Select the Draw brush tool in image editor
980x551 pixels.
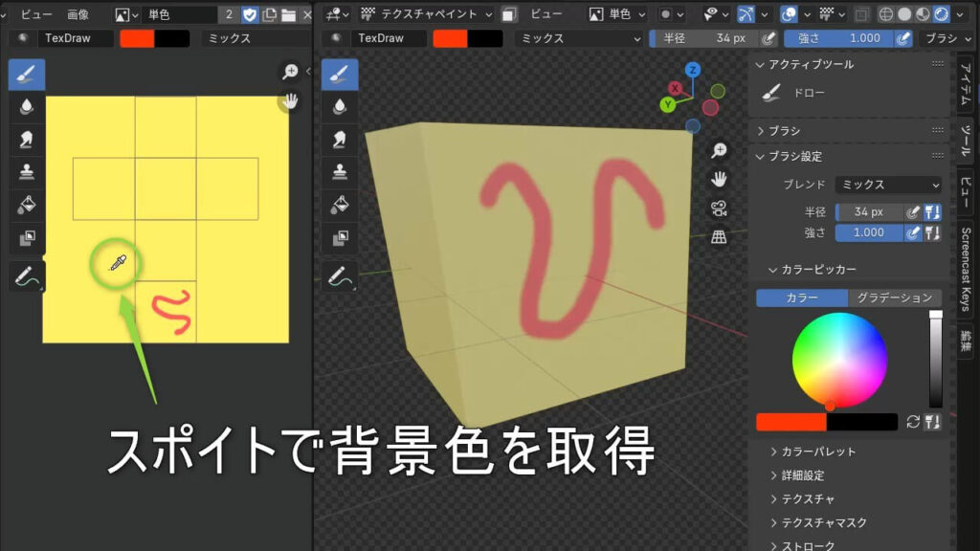26,75
